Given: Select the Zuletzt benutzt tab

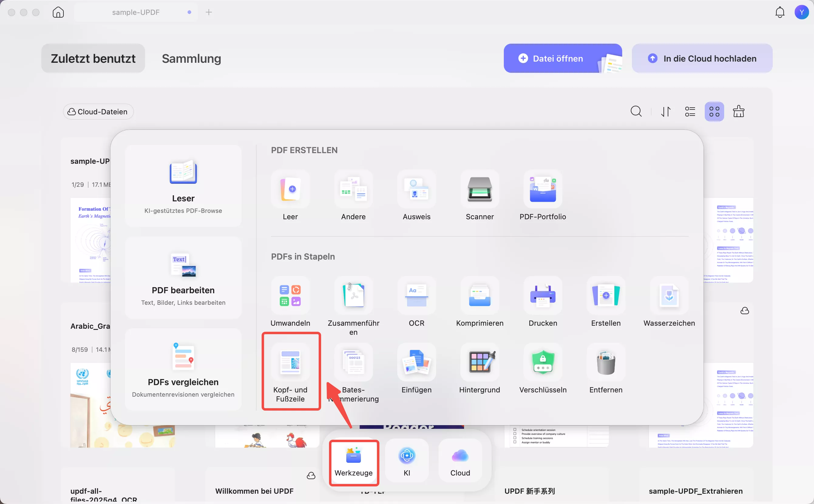Looking at the screenshot, I should click(x=93, y=59).
